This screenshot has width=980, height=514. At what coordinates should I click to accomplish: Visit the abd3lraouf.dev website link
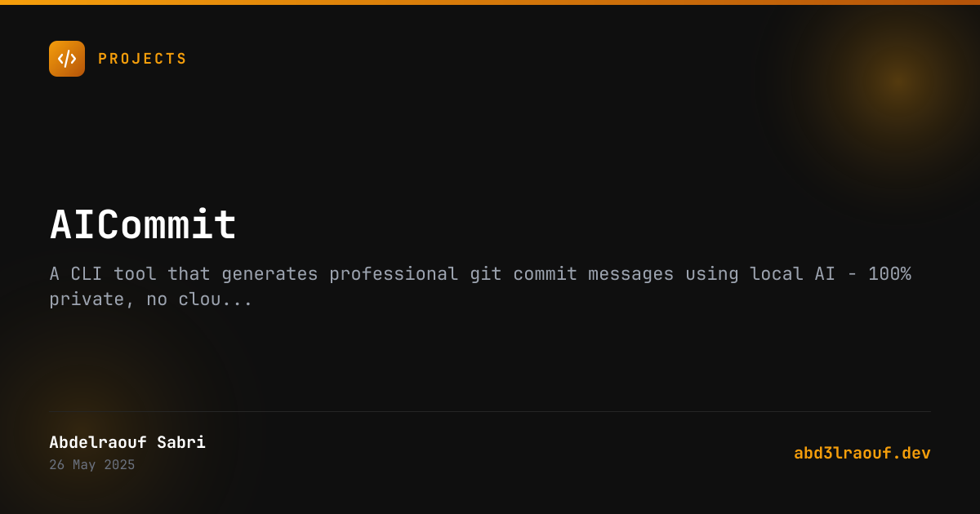tap(862, 453)
